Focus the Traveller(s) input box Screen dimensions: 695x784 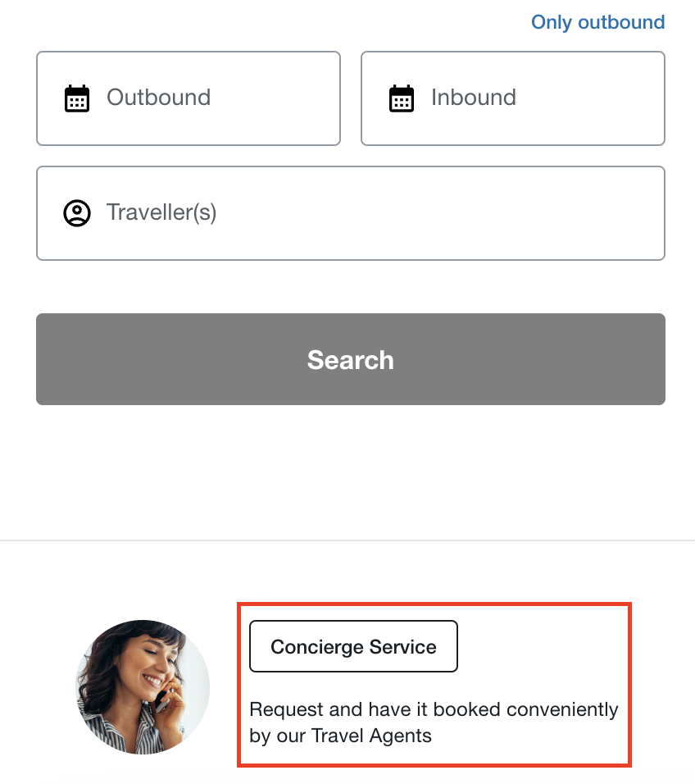click(x=351, y=213)
